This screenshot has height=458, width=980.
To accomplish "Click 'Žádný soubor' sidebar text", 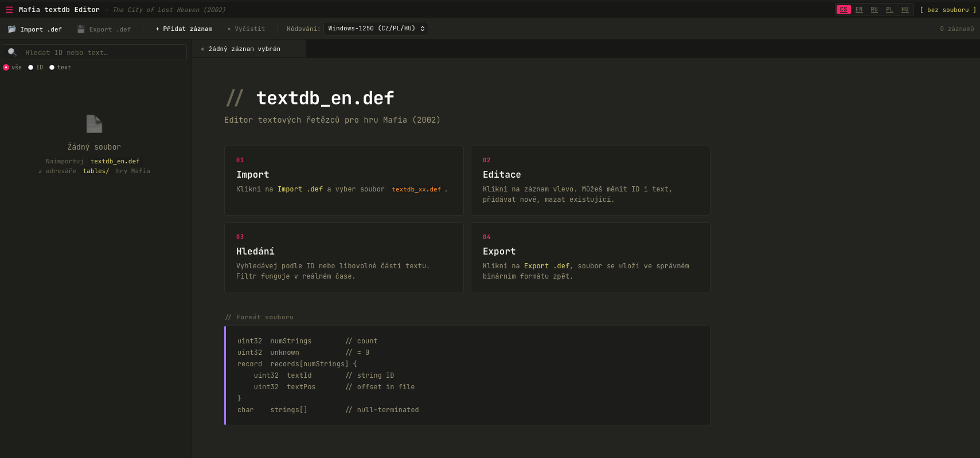I will pyautogui.click(x=94, y=147).
